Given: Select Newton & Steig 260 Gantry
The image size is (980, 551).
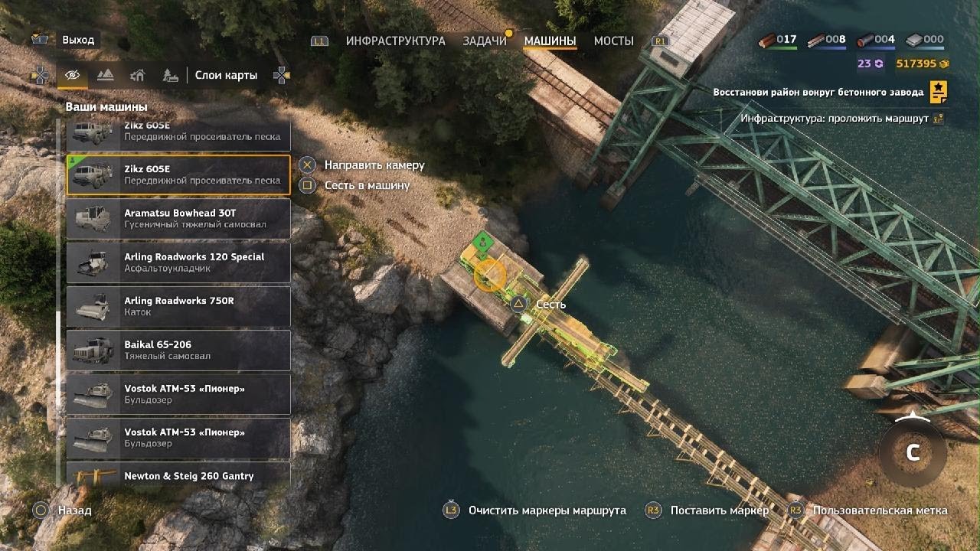Looking at the screenshot, I should (178, 473).
